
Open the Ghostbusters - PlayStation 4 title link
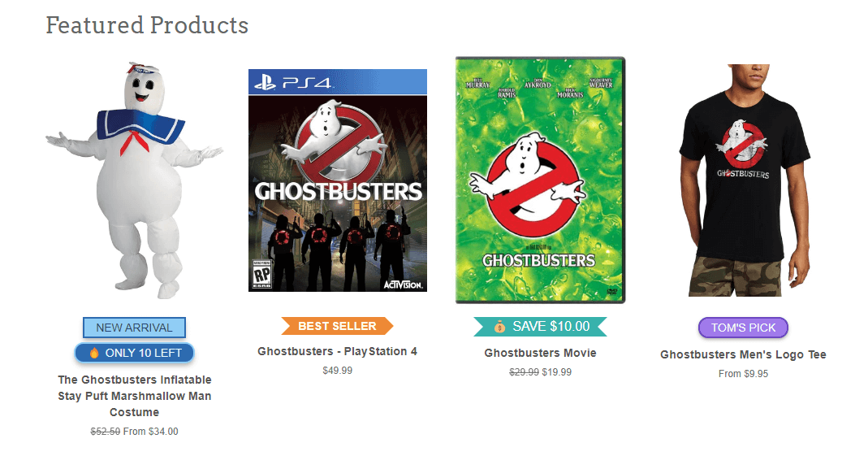(x=337, y=352)
